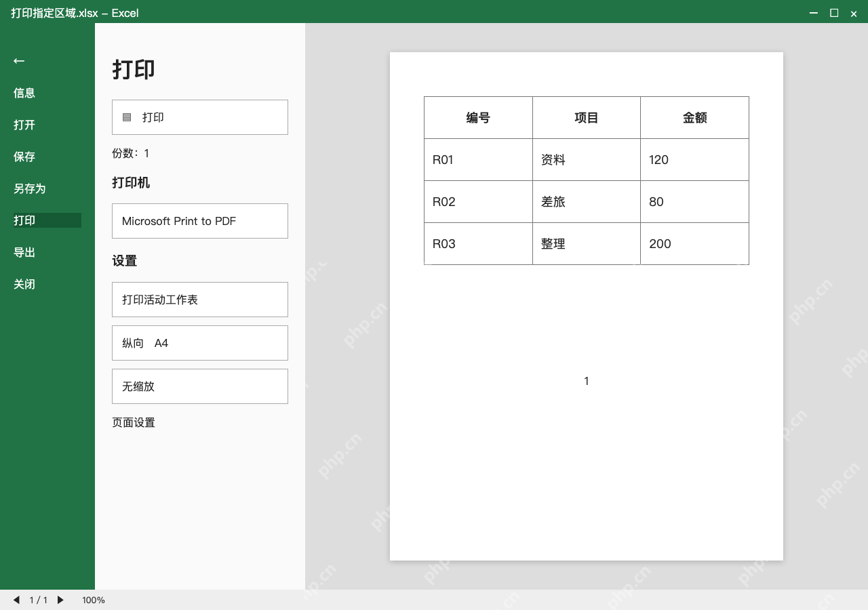Expand the 打印活动工作表 dropdown
The image size is (868, 610).
(200, 300)
